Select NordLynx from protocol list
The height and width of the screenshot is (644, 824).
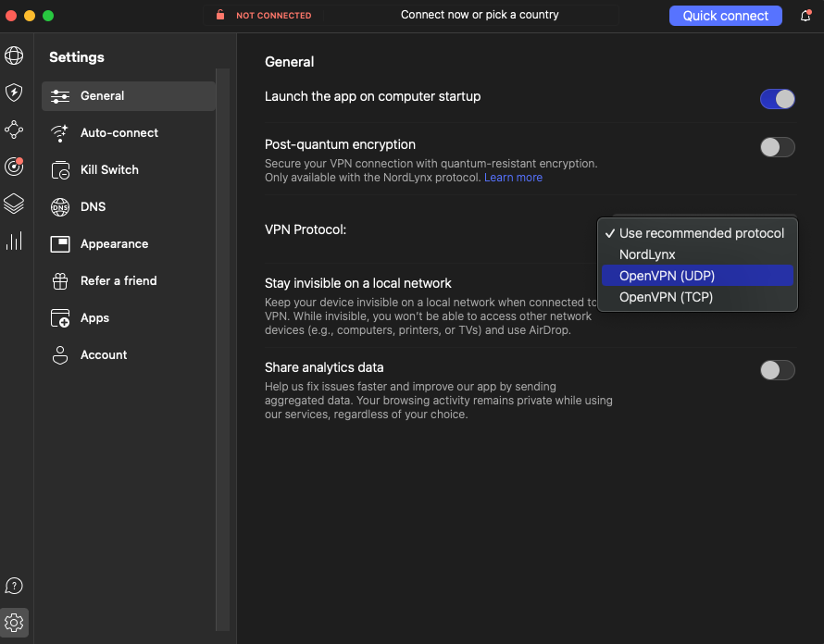pos(697,254)
